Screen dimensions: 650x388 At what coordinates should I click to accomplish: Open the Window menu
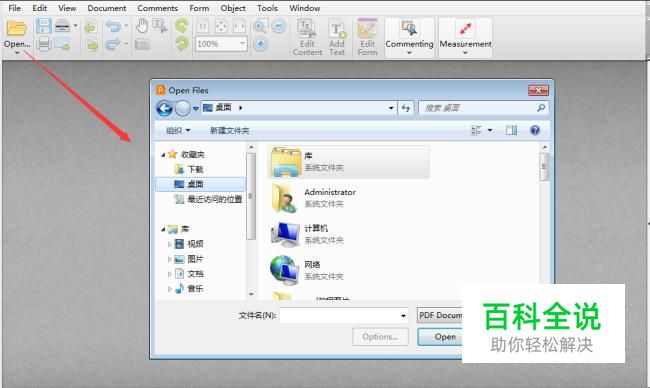pos(305,8)
